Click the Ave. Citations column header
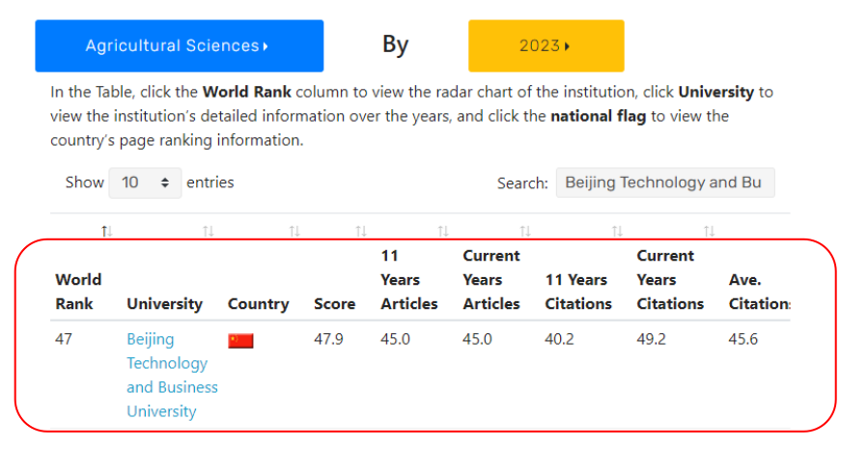 pyautogui.click(x=759, y=291)
